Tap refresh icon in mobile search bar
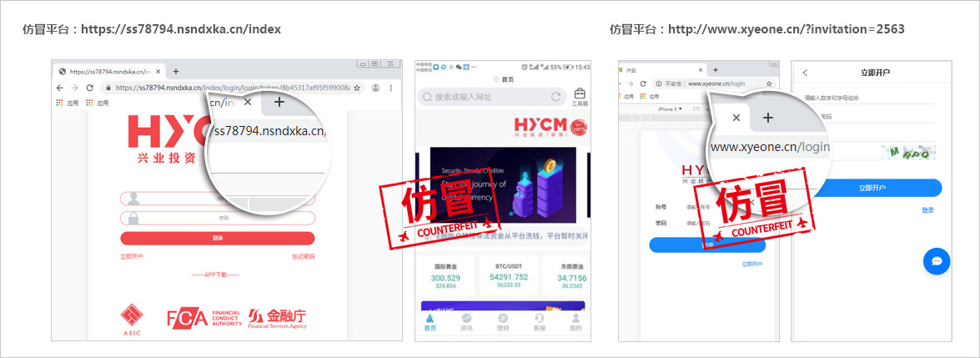This screenshot has width=980, height=358. (x=555, y=97)
